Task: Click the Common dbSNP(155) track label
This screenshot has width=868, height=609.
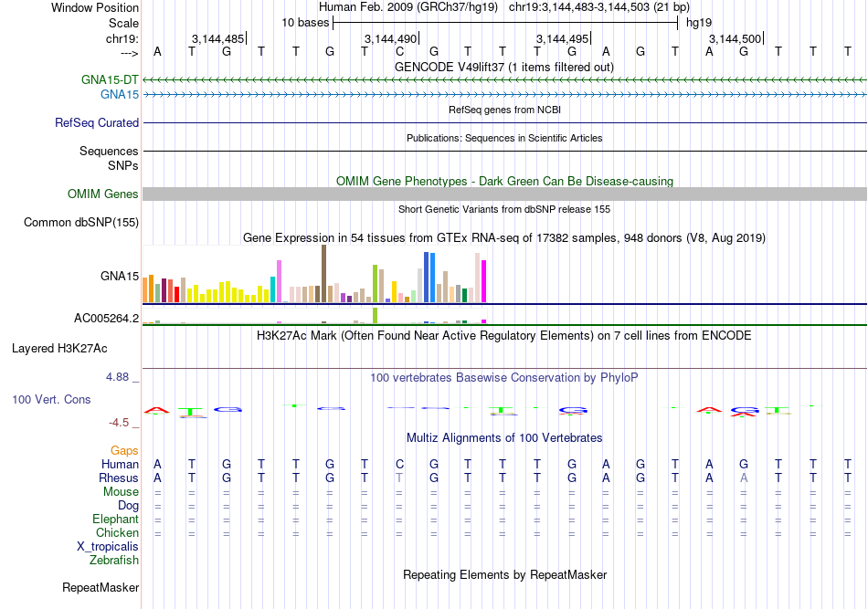Action: point(81,223)
